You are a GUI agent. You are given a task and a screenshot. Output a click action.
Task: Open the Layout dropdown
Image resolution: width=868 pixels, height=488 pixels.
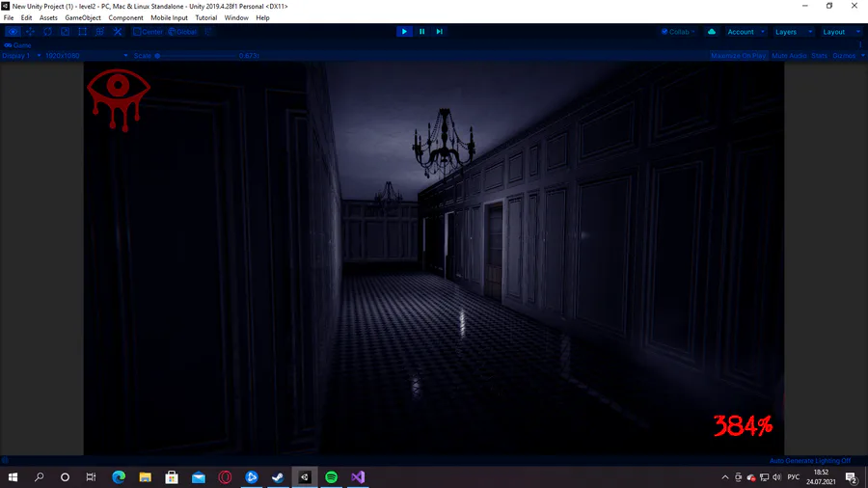[841, 32]
